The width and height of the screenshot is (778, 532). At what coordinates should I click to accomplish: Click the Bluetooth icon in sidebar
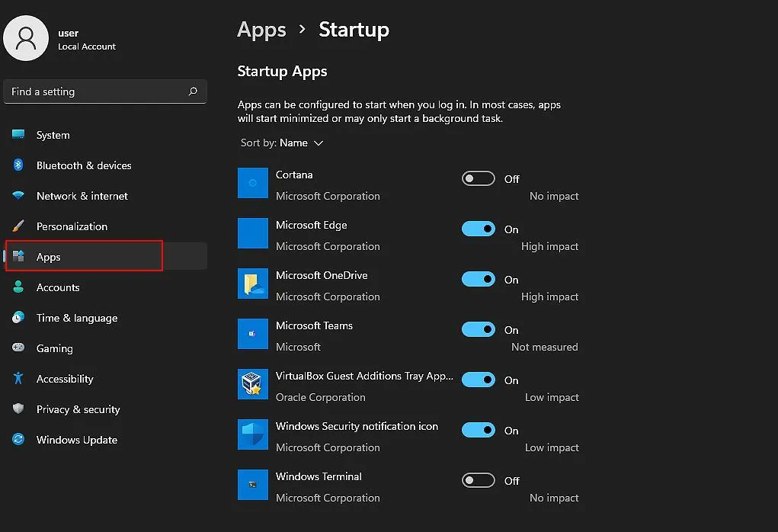click(18, 165)
